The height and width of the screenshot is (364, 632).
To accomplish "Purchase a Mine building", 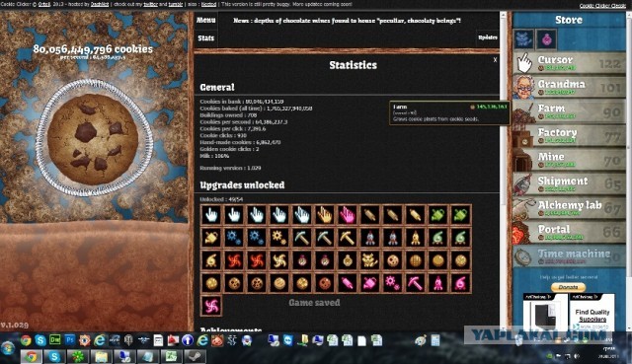I will (x=569, y=160).
